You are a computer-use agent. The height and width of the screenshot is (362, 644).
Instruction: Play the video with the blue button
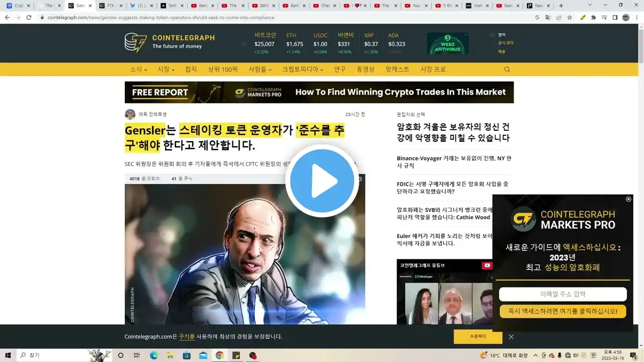coord(322,180)
